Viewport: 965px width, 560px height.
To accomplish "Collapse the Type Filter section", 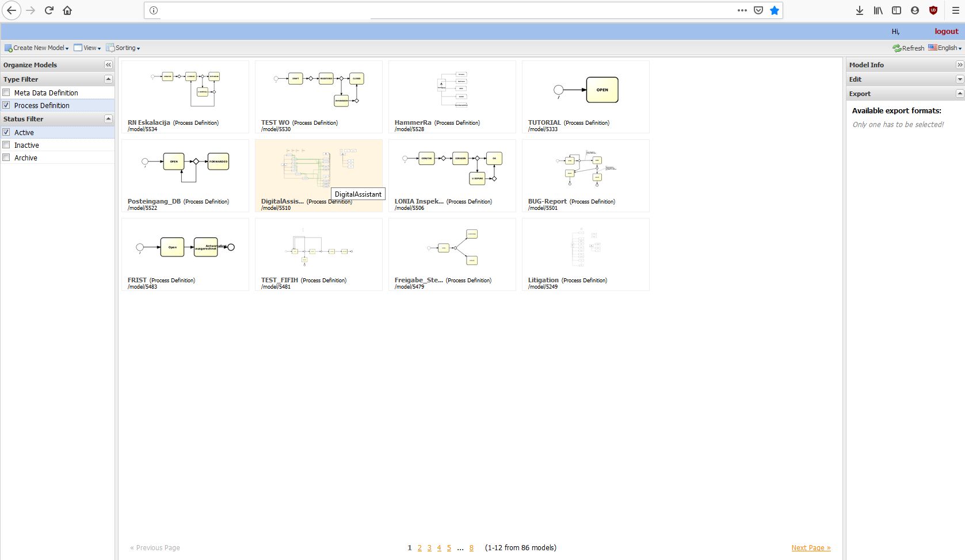I will [x=108, y=79].
